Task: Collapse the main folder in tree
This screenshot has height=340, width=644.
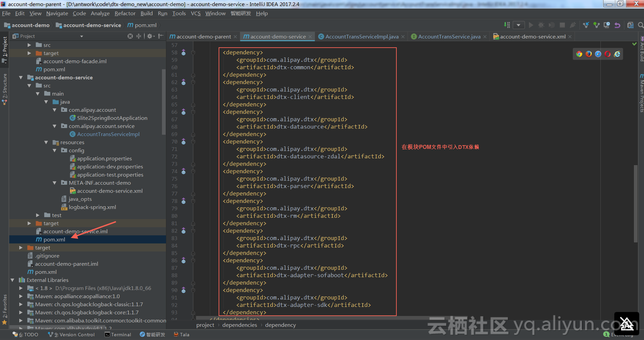Action: pos(38,94)
